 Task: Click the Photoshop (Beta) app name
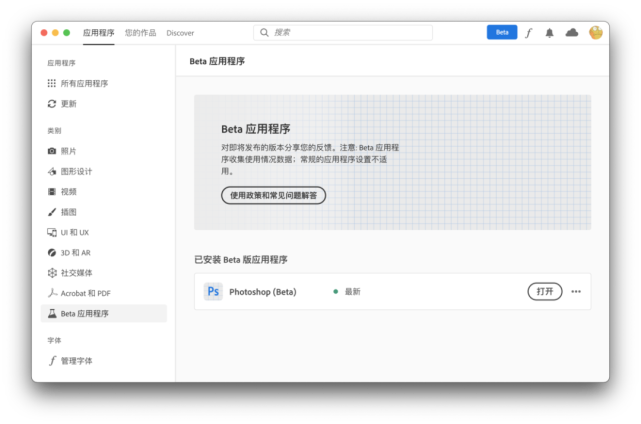pos(263,292)
